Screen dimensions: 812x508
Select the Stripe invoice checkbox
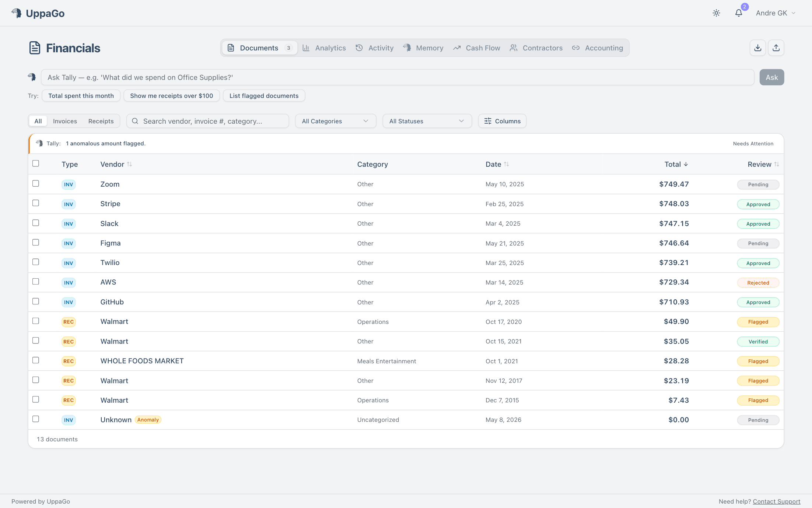point(36,203)
